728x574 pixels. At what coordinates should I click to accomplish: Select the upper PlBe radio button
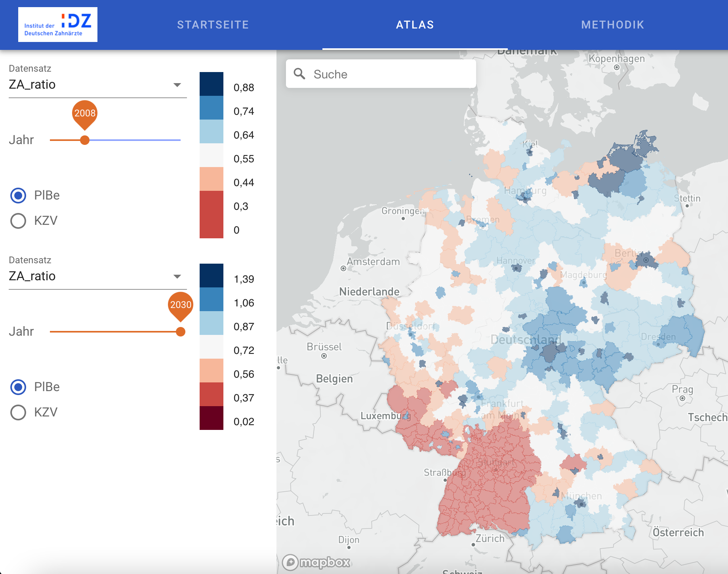pyautogui.click(x=18, y=196)
